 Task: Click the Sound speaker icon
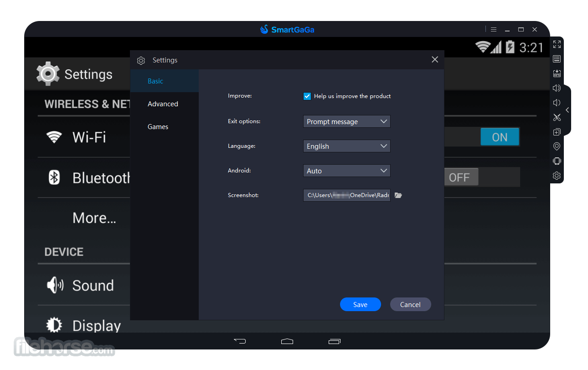tap(55, 285)
